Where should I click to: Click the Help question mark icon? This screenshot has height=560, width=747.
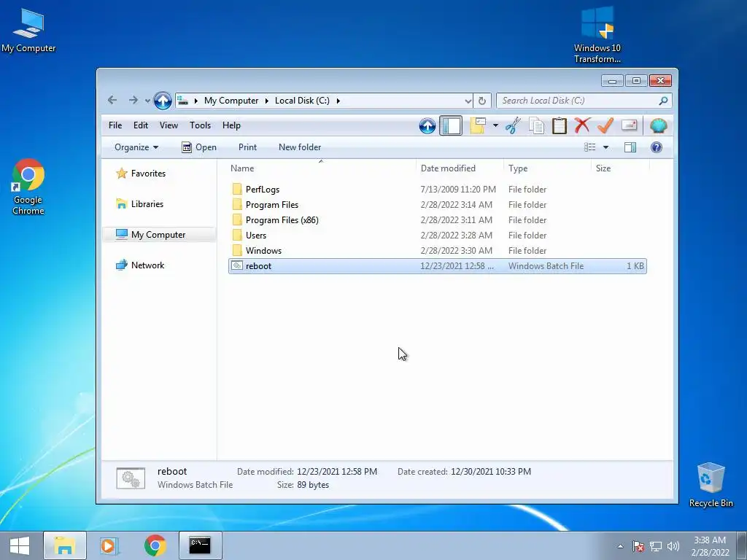[x=656, y=147]
